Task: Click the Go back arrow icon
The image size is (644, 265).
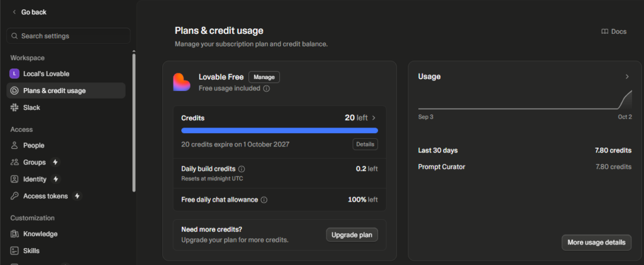Action: 14,13
